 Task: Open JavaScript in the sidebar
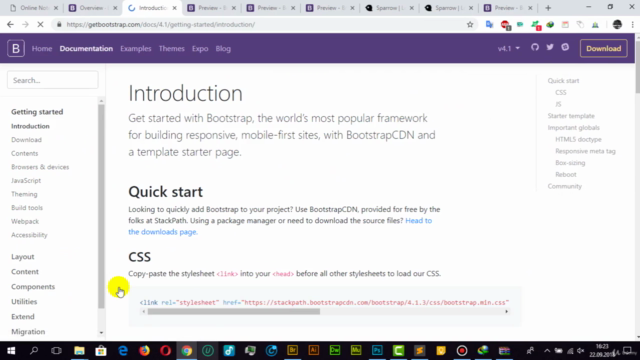click(26, 180)
